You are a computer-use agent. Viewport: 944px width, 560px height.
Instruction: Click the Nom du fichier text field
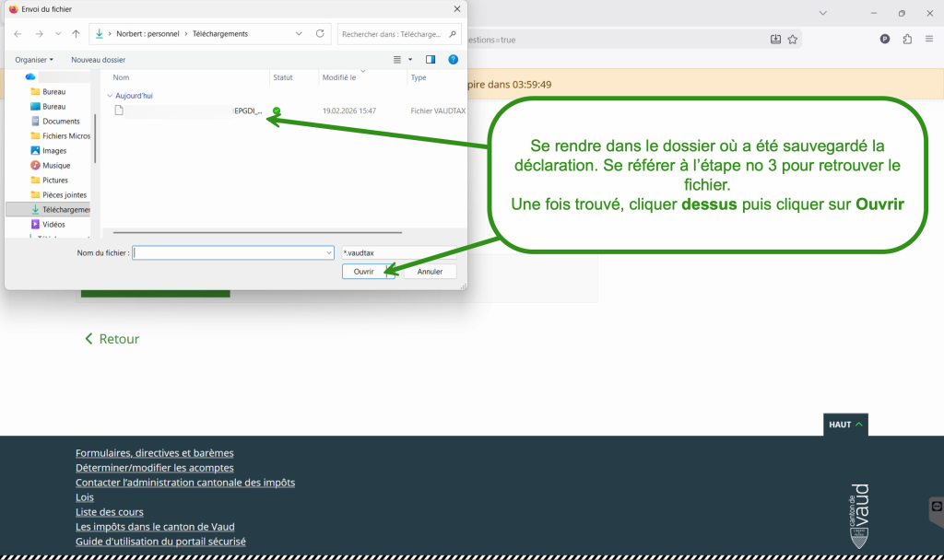232,252
